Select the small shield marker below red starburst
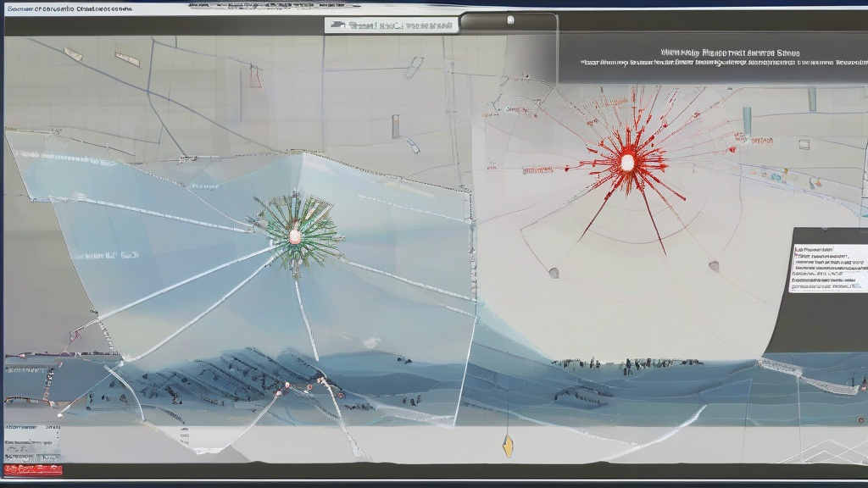This screenshot has width=868, height=488. point(554,273)
